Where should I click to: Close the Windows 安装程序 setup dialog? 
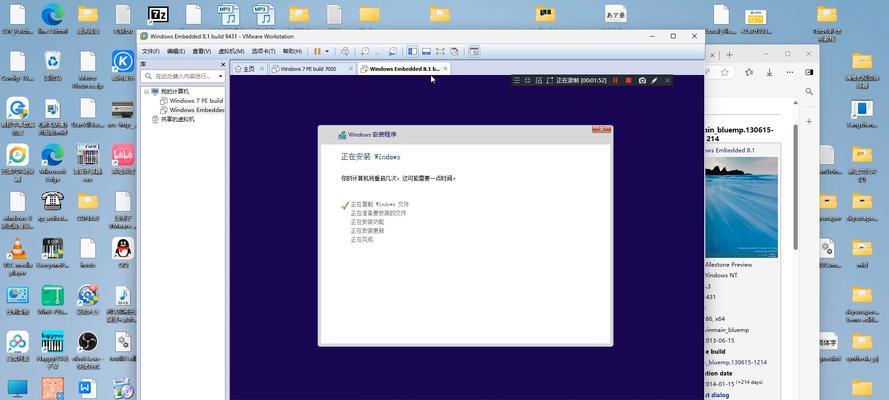(602, 129)
